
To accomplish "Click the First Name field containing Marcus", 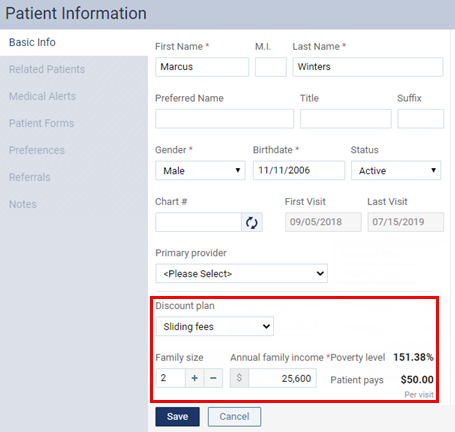I will tap(202, 67).
